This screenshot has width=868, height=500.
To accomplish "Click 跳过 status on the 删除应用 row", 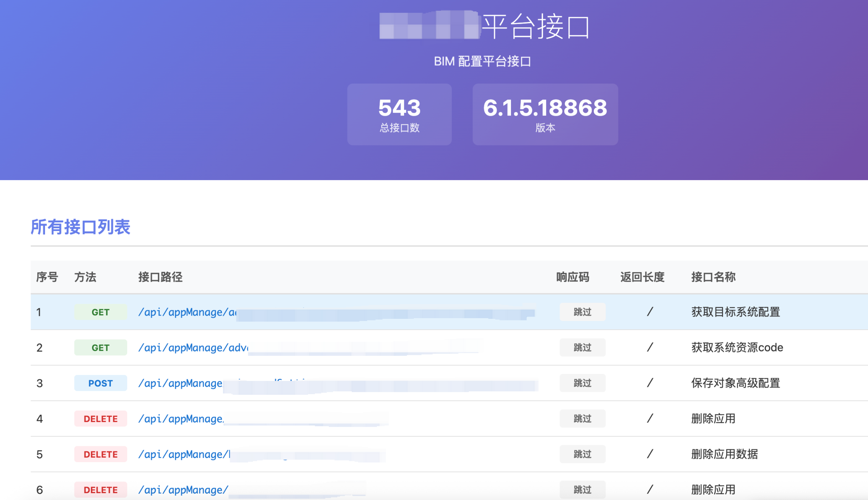I will [582, 419].
